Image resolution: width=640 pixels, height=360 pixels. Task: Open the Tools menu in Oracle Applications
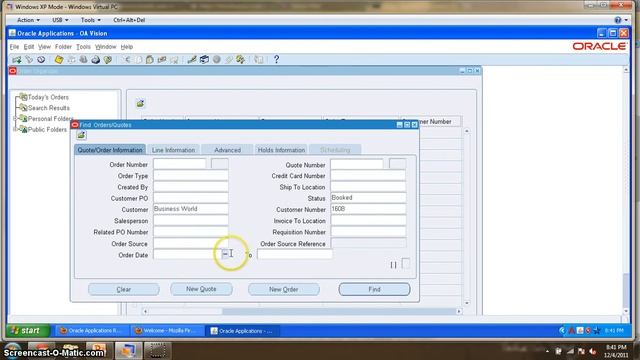coord(83,47)
